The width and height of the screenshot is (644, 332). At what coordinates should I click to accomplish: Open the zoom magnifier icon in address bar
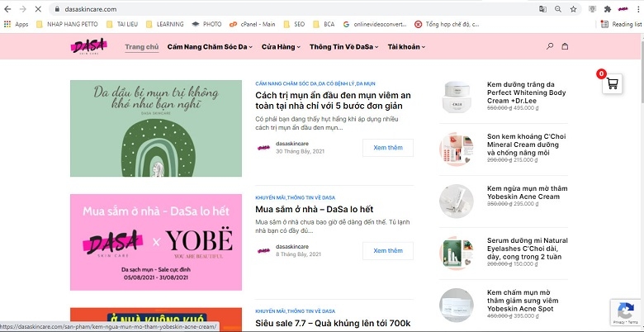pos(558,9)
